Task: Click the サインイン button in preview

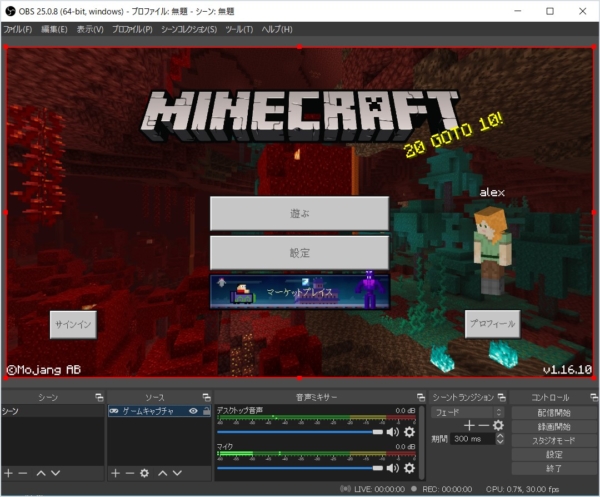Action: (73, 324)
